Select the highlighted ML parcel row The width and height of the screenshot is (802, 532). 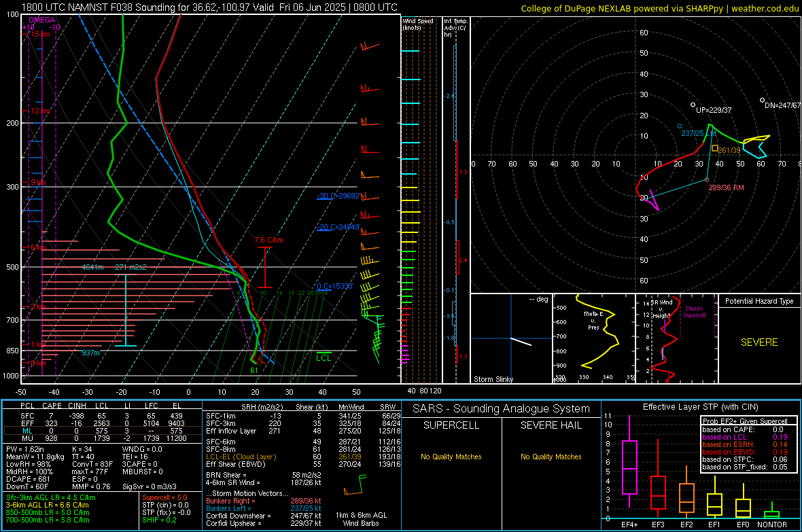pyautogui.click(x=101, y=431)
